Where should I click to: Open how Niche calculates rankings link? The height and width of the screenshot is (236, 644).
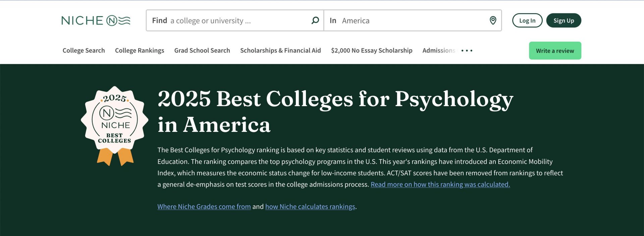(x=310, y=206)
